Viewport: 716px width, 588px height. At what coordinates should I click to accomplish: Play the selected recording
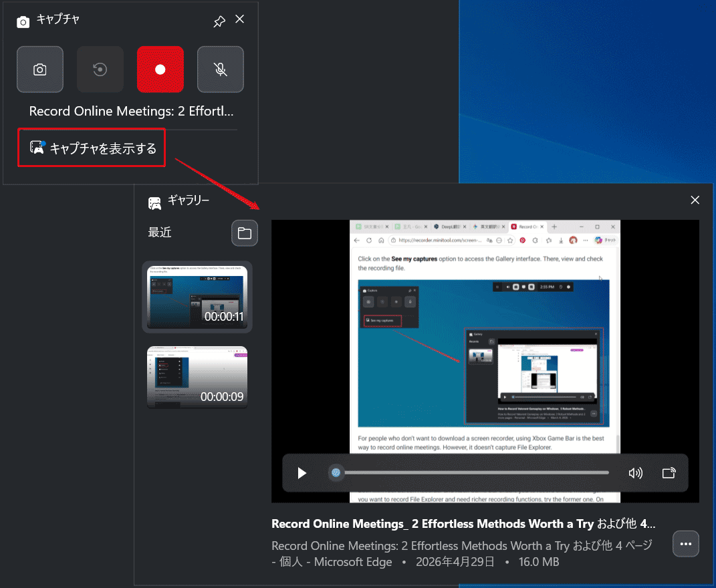tap(302, 473)
